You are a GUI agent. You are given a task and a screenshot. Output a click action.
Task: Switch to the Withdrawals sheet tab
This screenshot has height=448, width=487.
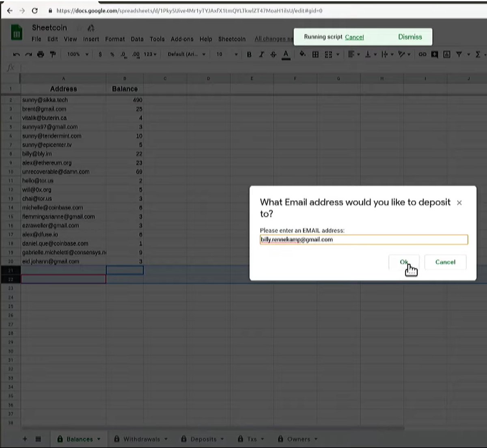pos(141,439)
